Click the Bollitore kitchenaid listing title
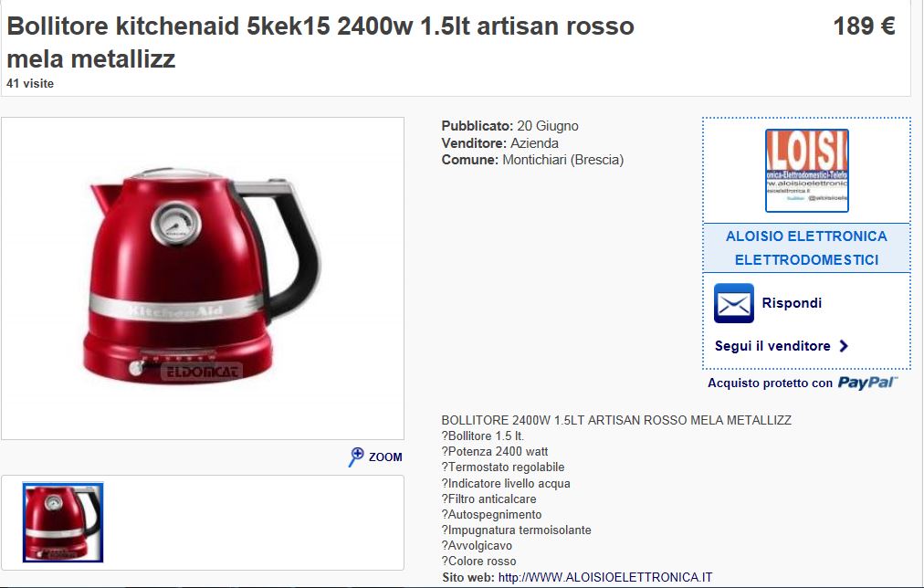The image size is (924, 588). (320, 42)
